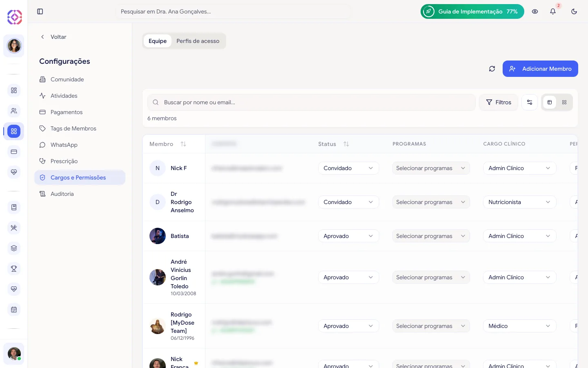Switch to dark mode moon icon
Screen dimensions: 588x368
pyautogui.click(x=574, y=11)
